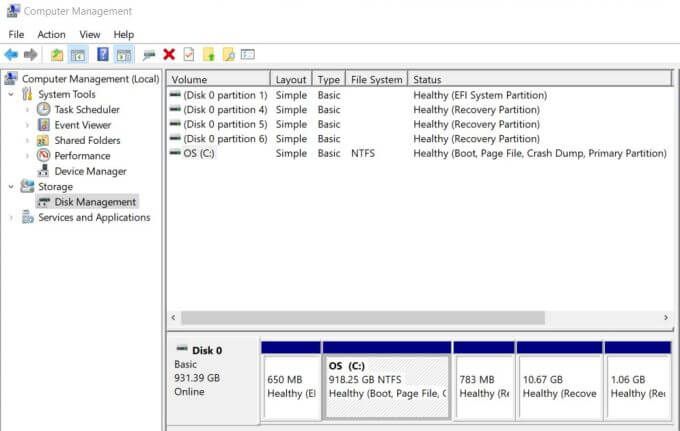Viewport: 680px width, 431px height.
Task: Click the red X Delete icon
Action: (169, 55)
